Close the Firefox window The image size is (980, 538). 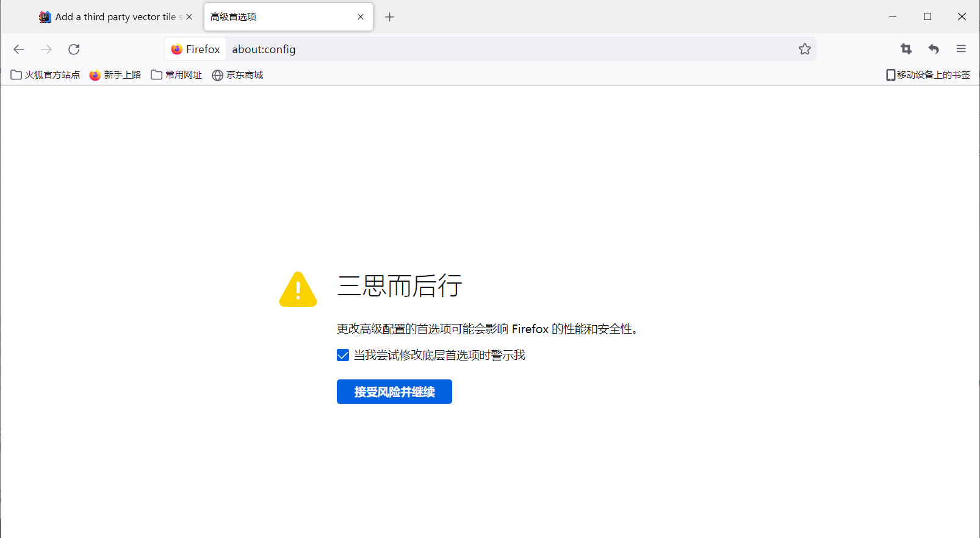962,17
